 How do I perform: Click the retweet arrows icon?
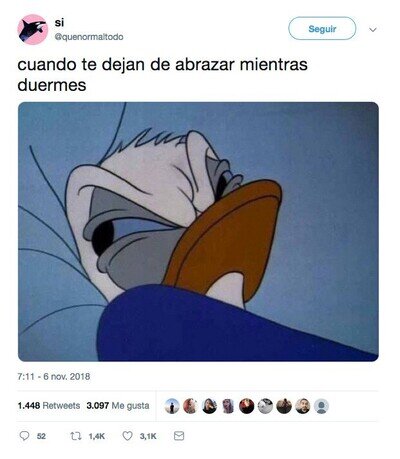[76, 436]
